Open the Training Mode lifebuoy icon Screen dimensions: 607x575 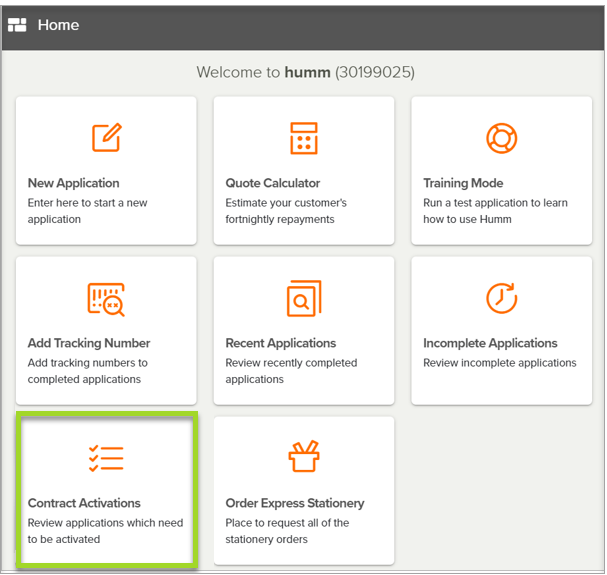(x=502, y=138)
